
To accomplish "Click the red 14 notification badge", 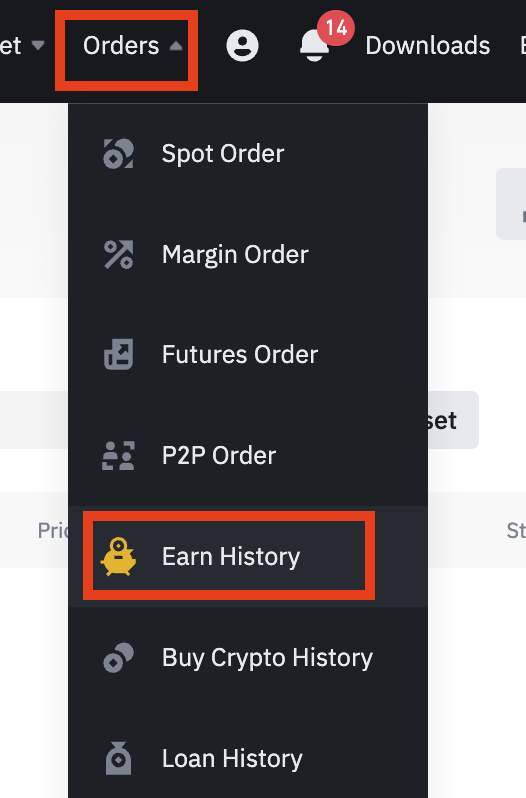I will 336,27.
